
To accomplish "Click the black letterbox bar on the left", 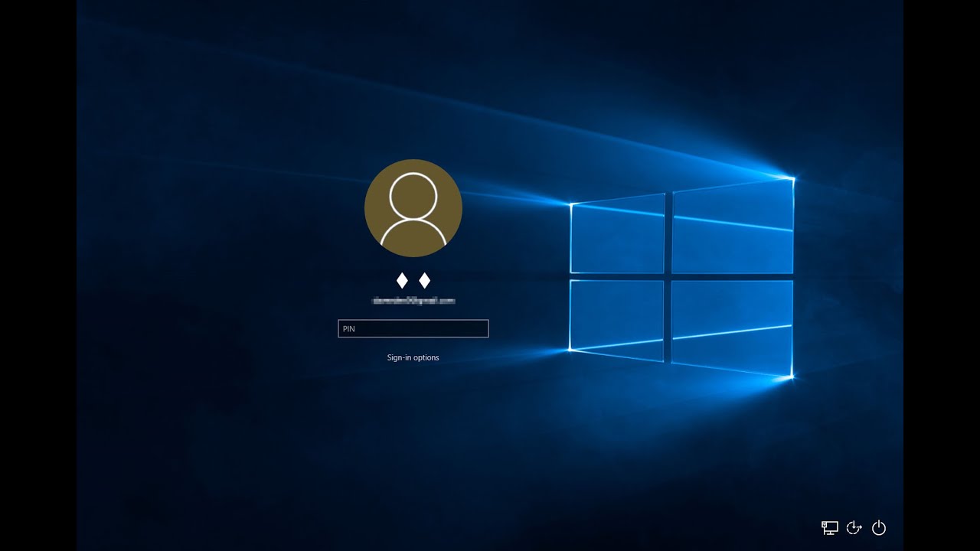I will (x=38, y=275).
